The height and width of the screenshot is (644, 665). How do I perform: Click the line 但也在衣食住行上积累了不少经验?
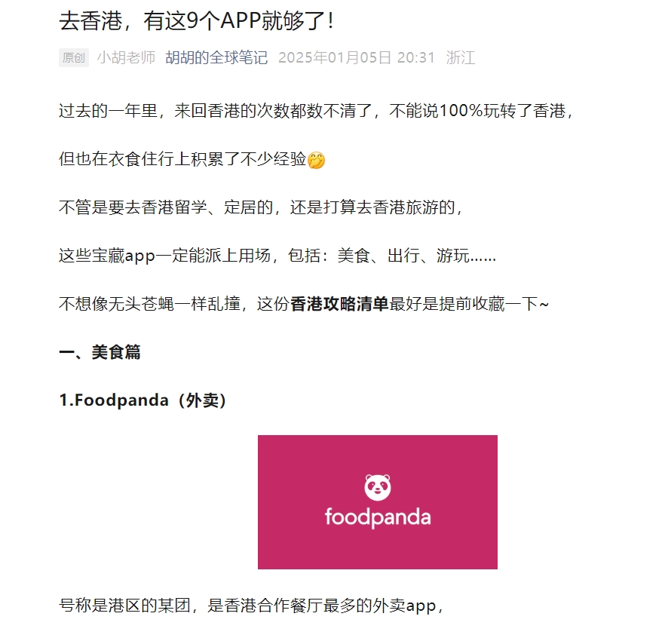[192, 160]
